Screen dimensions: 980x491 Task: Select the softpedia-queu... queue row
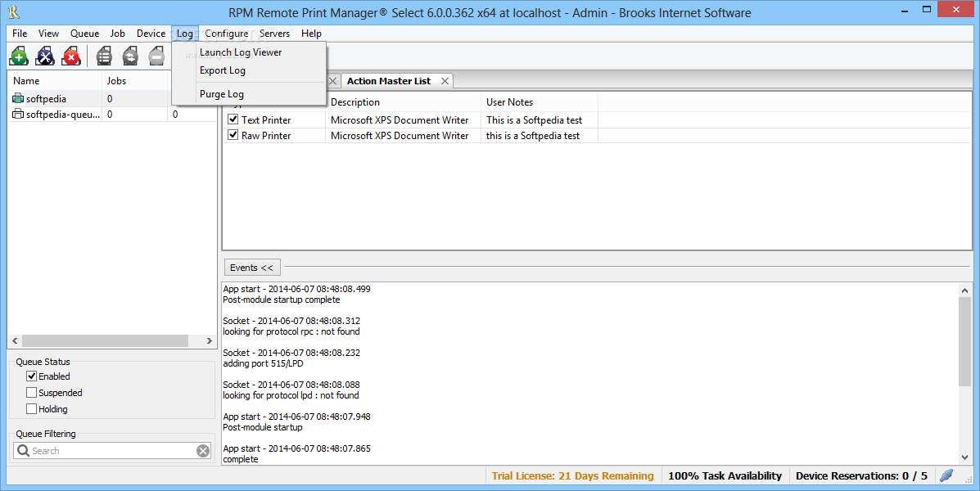[112, 115]
